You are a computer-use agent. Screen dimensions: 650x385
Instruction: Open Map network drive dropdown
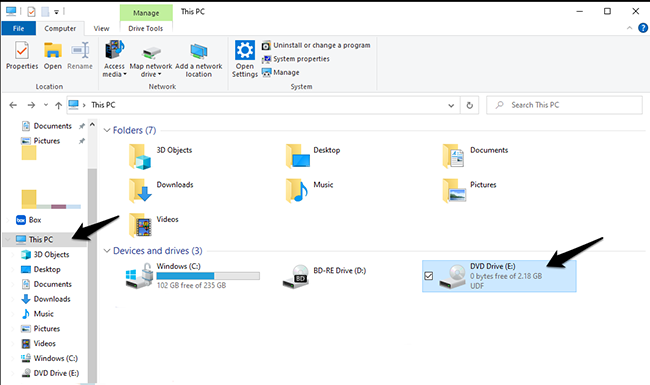pos(151,59)
